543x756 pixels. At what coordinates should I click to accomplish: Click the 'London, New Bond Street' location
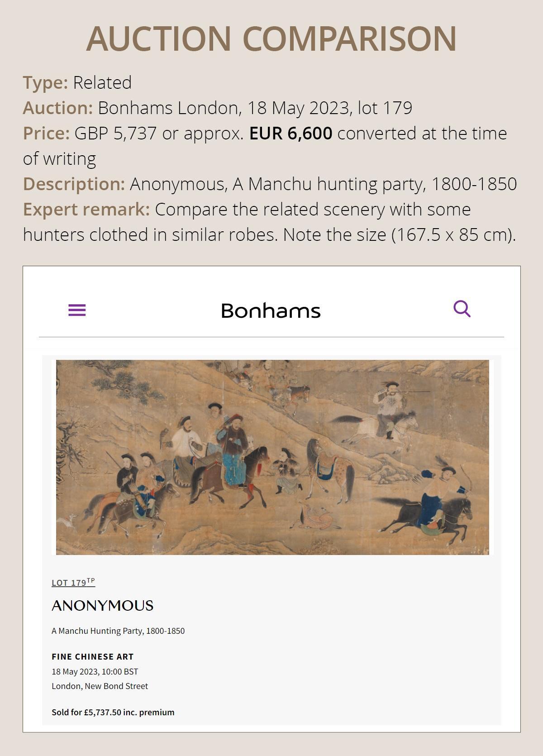coord(100,686)
